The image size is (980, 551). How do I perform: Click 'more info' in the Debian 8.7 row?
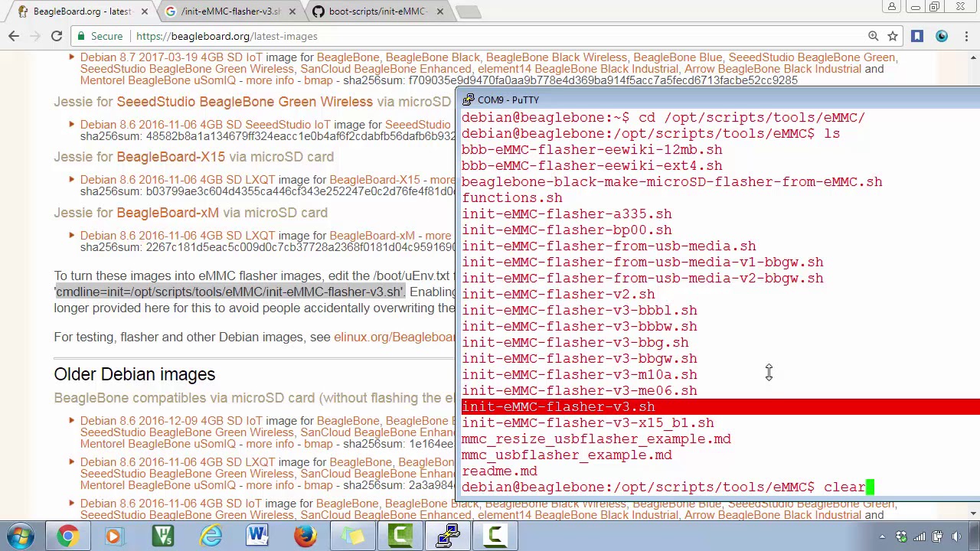pyautogui.click(x=269, y=80)
